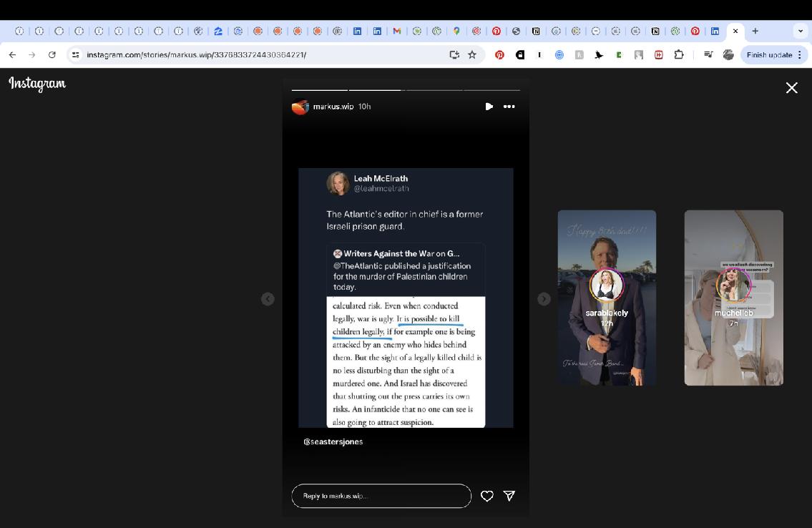
Task: Click the 10h story timestamp
Action: pos(365,107)
